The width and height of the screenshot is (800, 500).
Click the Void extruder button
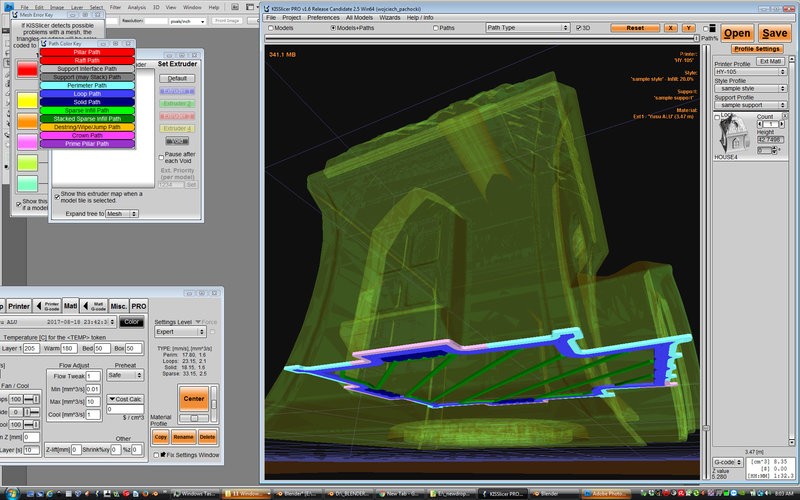tap(177, 141)
